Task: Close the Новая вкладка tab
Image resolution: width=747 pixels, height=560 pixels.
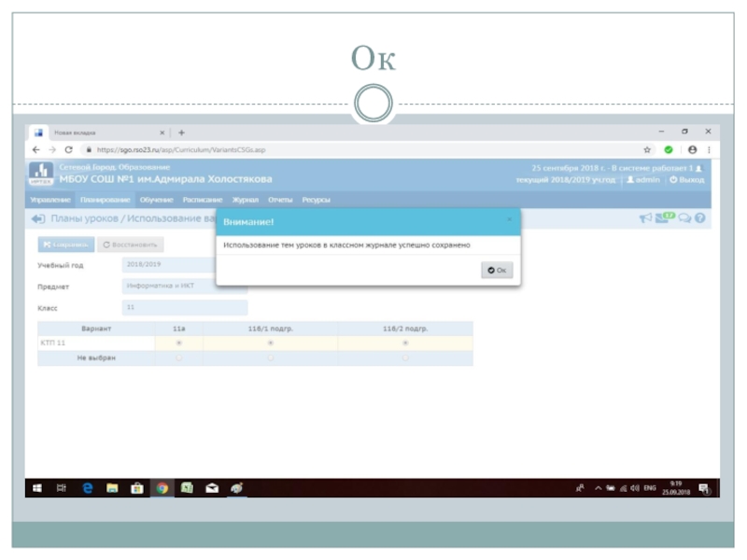Action: (x=162, y=133)
